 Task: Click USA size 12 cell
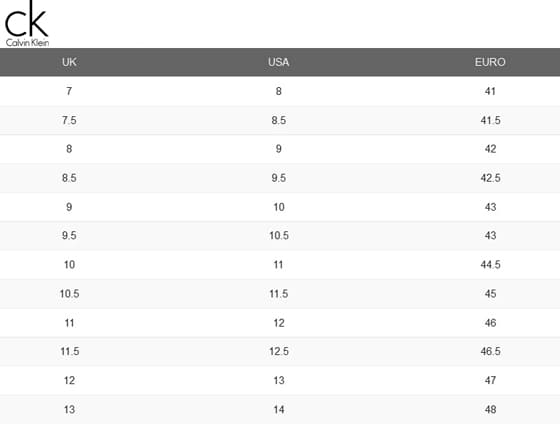[x=279, y=323]
